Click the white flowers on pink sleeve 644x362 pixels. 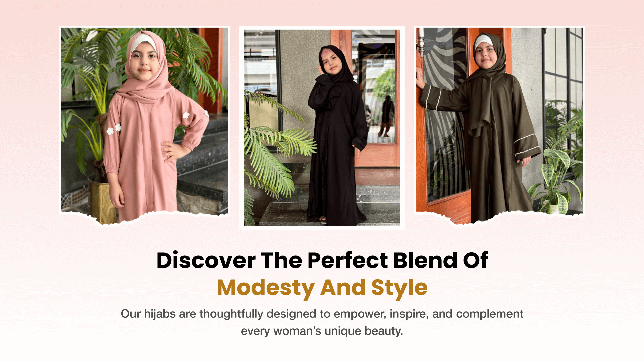point(114,129)
